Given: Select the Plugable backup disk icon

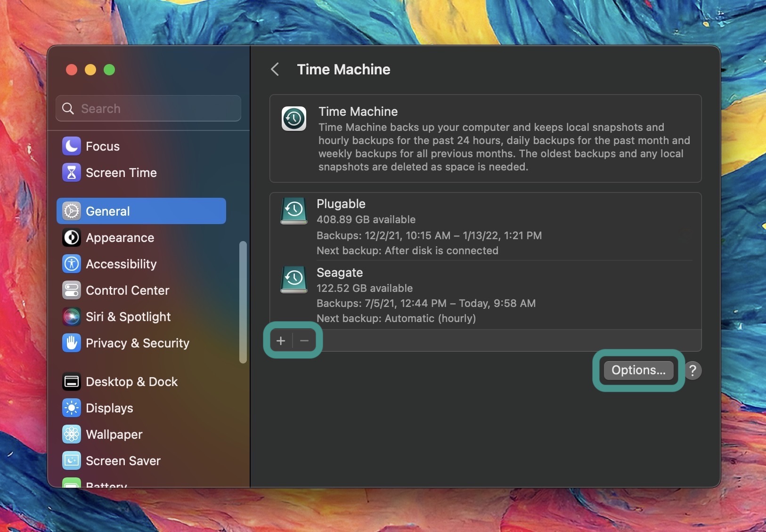Looking at the screenshot, I should [293, 211].
